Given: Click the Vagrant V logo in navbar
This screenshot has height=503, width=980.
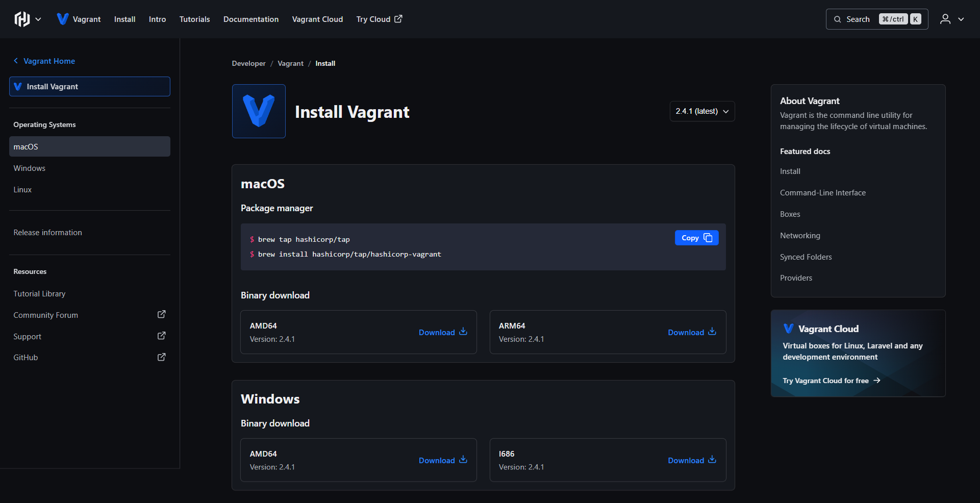Looking at the screenshot, I should 62,19.
